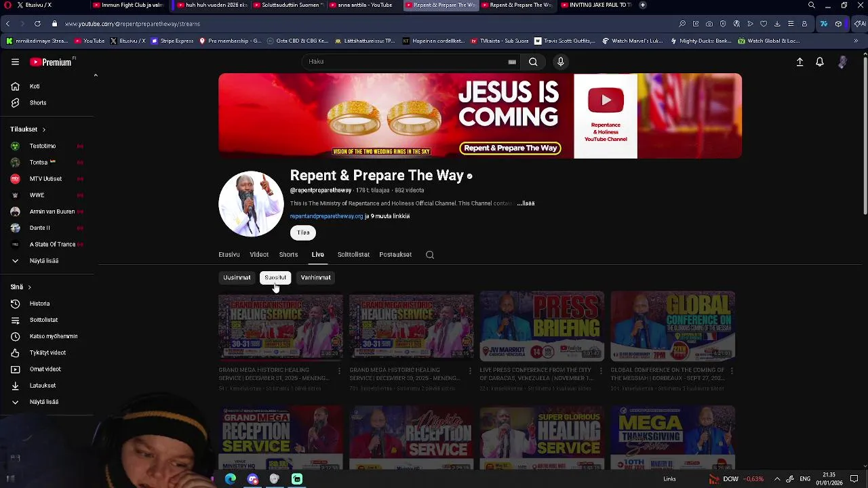Open new browser tab with plus
868x488 pixels.
click(642, 5)
